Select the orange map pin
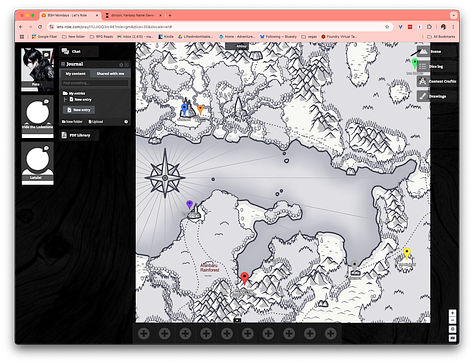The height and width of the screenshot is (364, 474). pos(200,109)
